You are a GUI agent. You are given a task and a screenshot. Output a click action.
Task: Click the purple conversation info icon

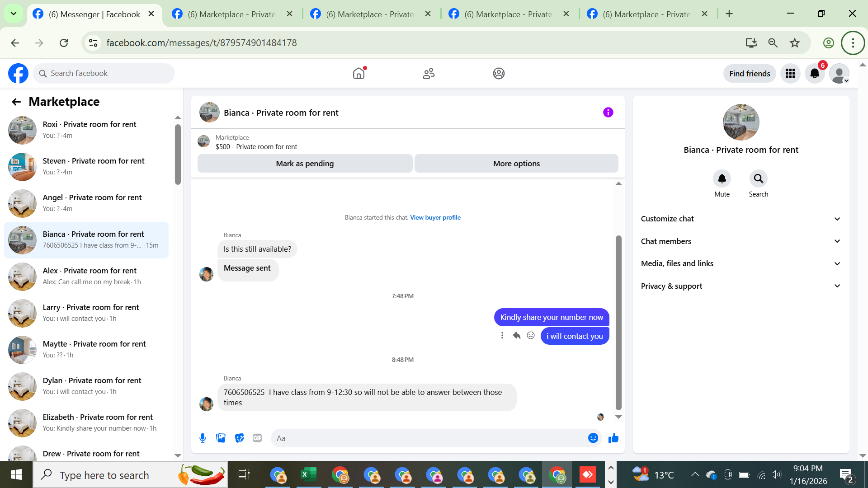pyautogui.click(x=608, y=113)
